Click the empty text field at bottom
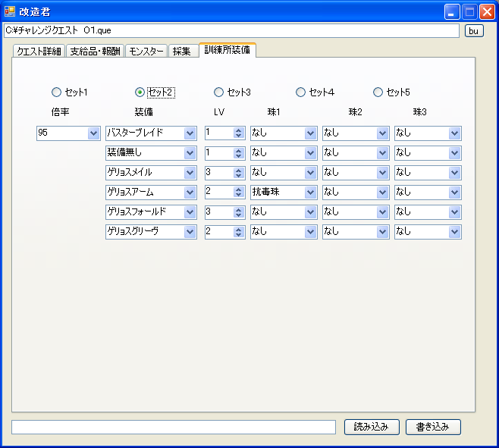 tap(174, 428)
